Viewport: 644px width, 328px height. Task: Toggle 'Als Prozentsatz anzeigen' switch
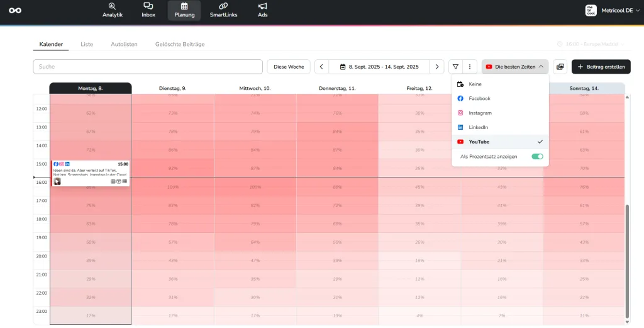point(536,156)
